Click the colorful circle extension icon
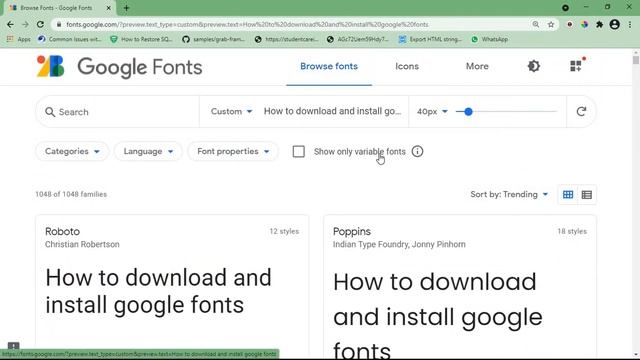640x360 pixels. click(x=584, y=24)
